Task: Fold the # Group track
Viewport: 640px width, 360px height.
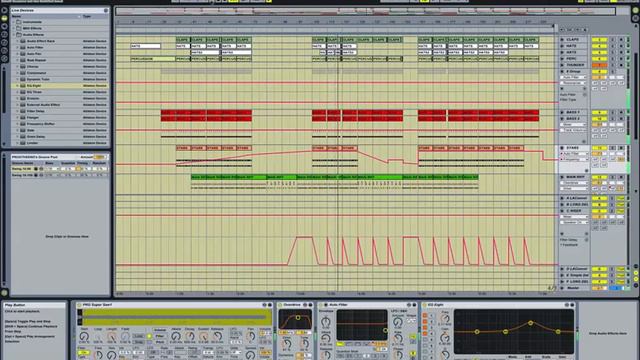Action: [562, 71]
